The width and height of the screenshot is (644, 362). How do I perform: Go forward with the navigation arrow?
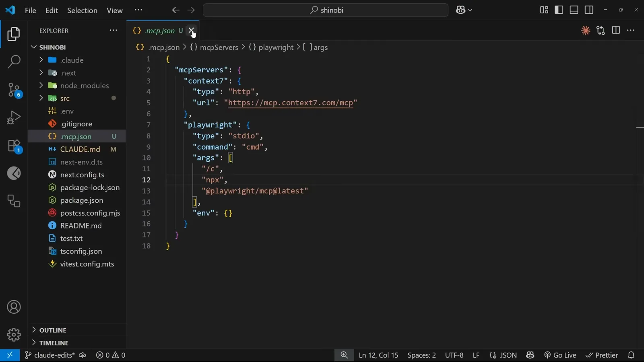tap(191, 10)
